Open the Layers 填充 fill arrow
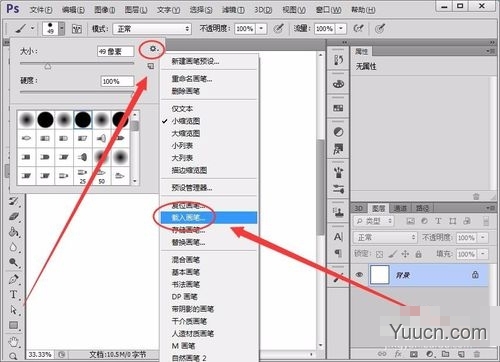 coord(483,254)
